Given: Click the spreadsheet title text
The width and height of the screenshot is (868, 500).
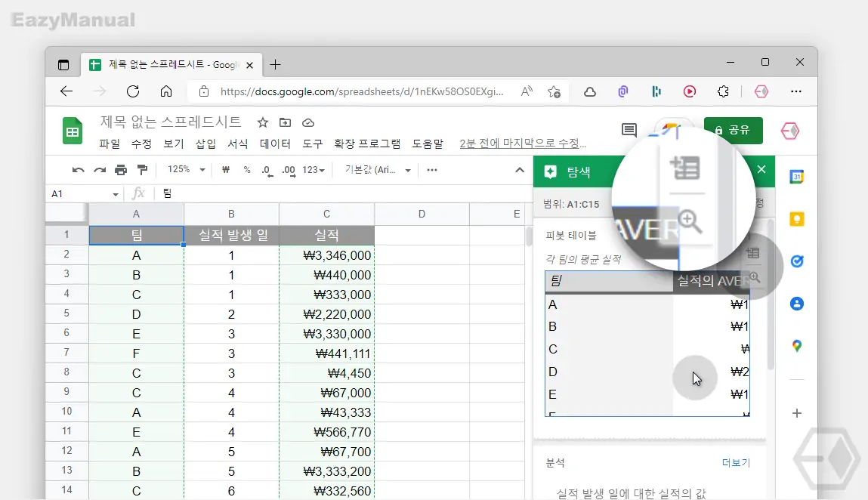Looking at the screenshot, I should click(x=171, y=122).
